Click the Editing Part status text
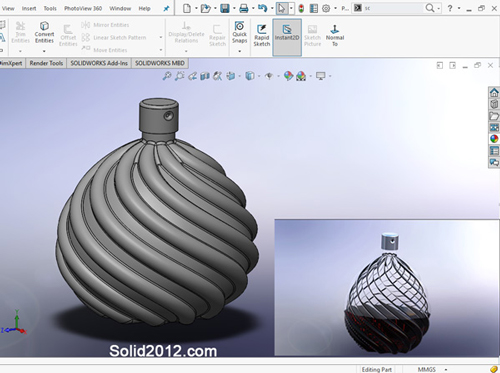This screenshot has width=500, height=373. [377, 369]
